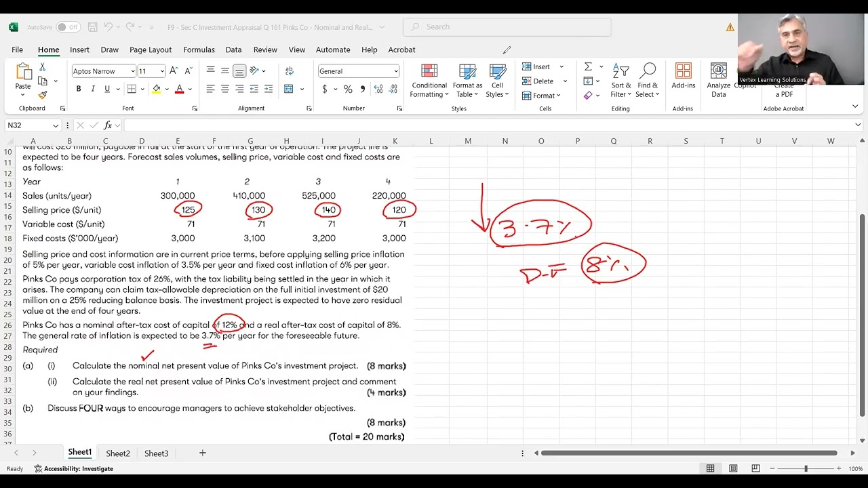Click the Middle Align icon
This screenshot has width=868, height=488.
pyautogui.click(x=225, y=70)
